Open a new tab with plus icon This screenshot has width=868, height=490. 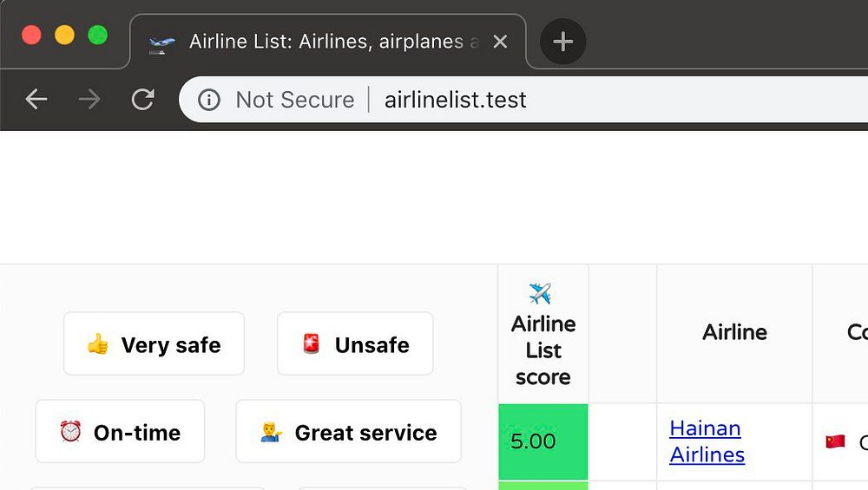tap(562, 42)
